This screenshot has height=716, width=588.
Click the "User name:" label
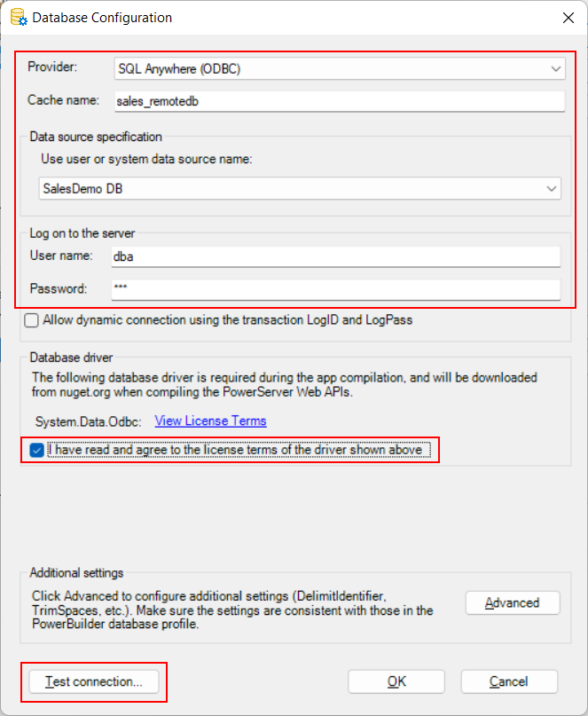[x=60, y=256]
